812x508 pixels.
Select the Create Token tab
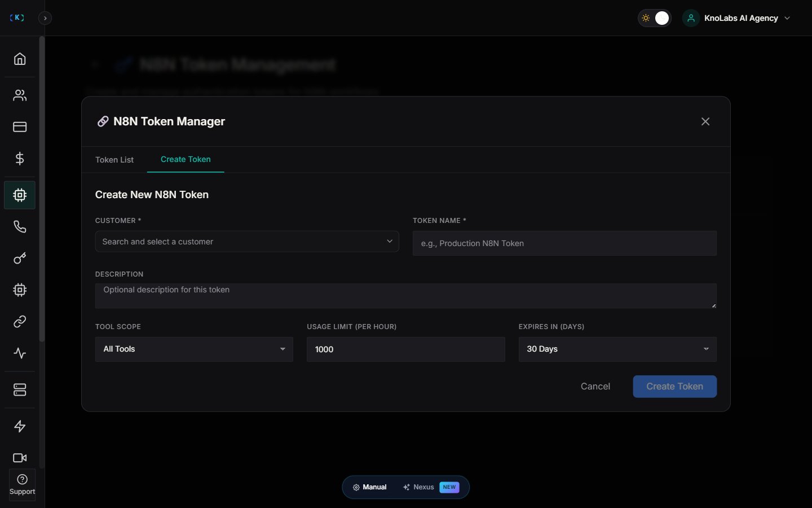pyautogui.click(x=186, y=160)
